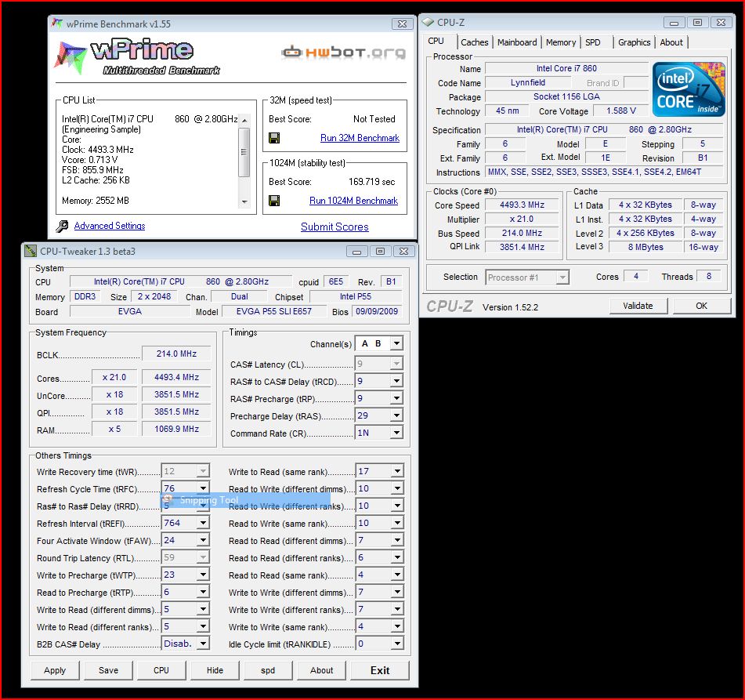Image resolution: width=745 pixels, height=700 pixels.
Task: Click the Core Voltage 1.588 V value
Action: (621, 111)
